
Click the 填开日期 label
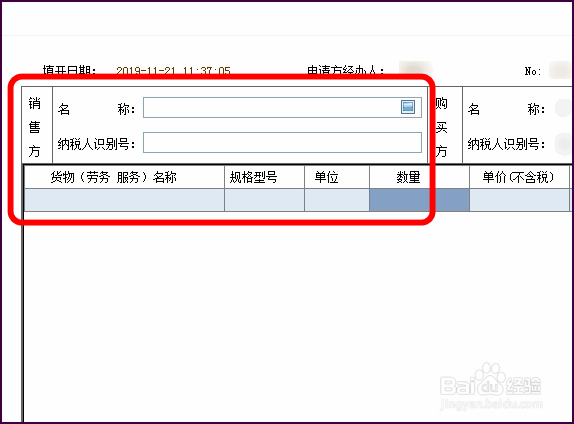click(x=70, y=70)
